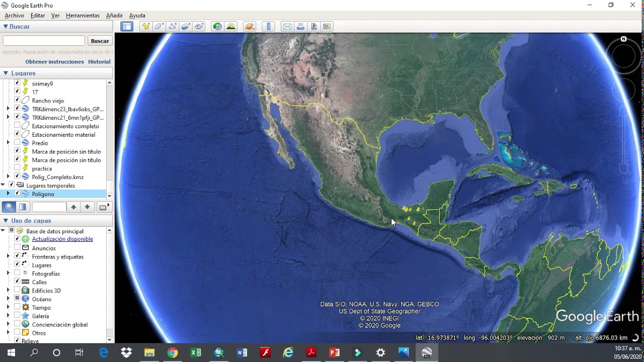Screen dimensions: 644x362
Task: Enable the practica placemark checkbox
Action: (17, 168)
